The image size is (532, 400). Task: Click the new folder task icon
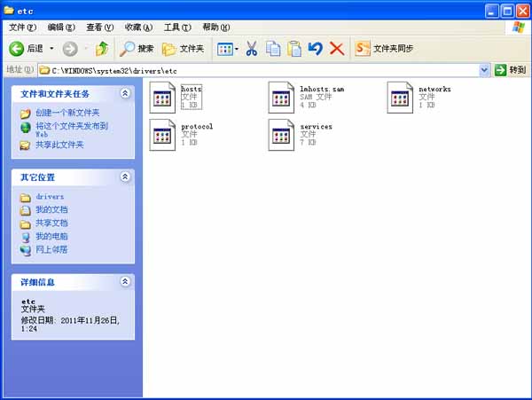click(x=26, y=114)
